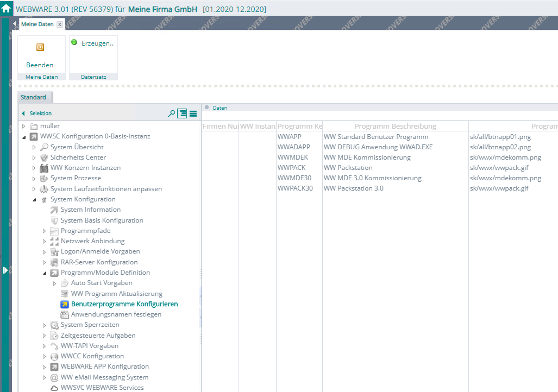Expand the müller folder node
The height and width of the screenshot is (392, 558).
pos(23,126)
